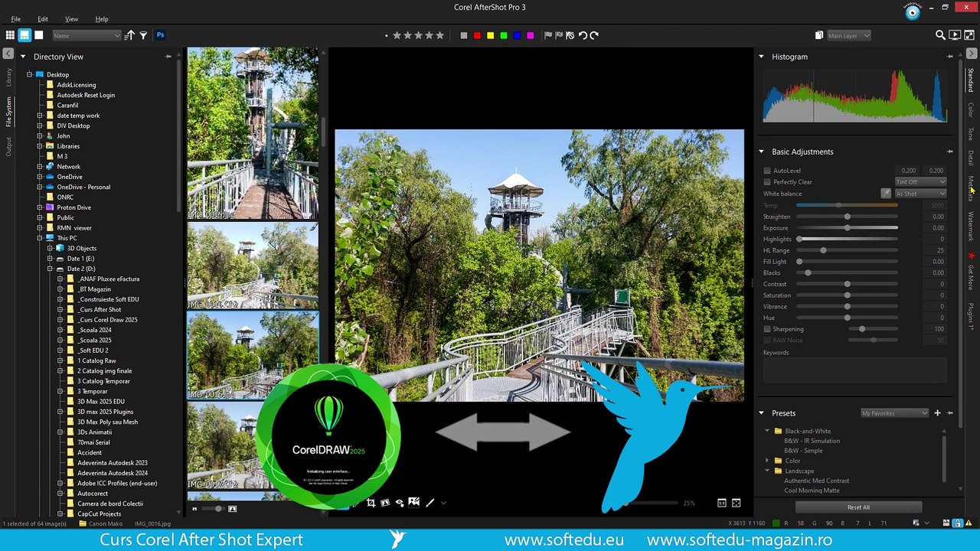Apply the yellow color label
Image resolution: width=980 pixels, height=551 pixels.
coord(490,35)
